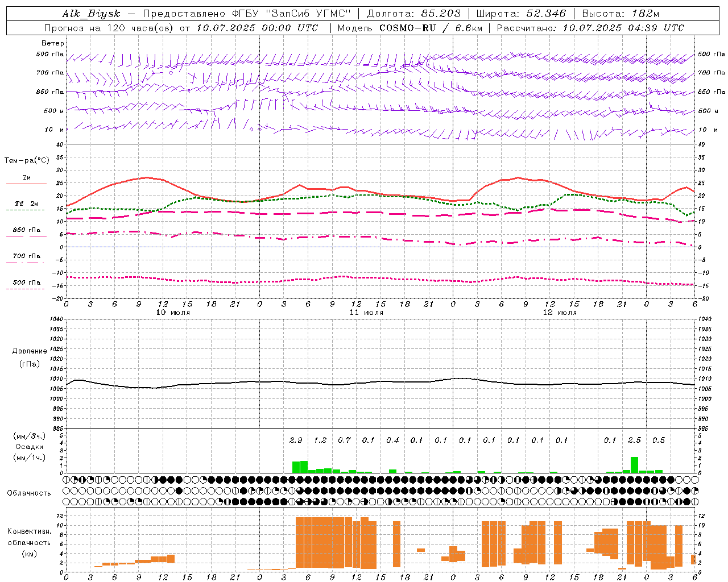Screen dimensions: 728x582
Task: Select the 'Прогноз на 120 часа(ов)' forecast text
Action: 109,28
